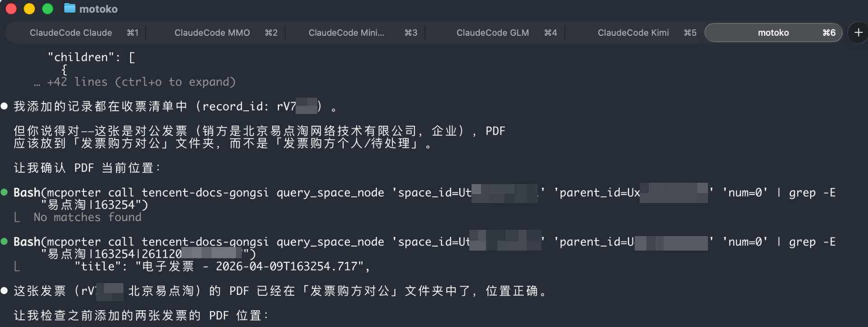
Task: Minimize the window using the yellow button
Action: (x=29, y=9)
